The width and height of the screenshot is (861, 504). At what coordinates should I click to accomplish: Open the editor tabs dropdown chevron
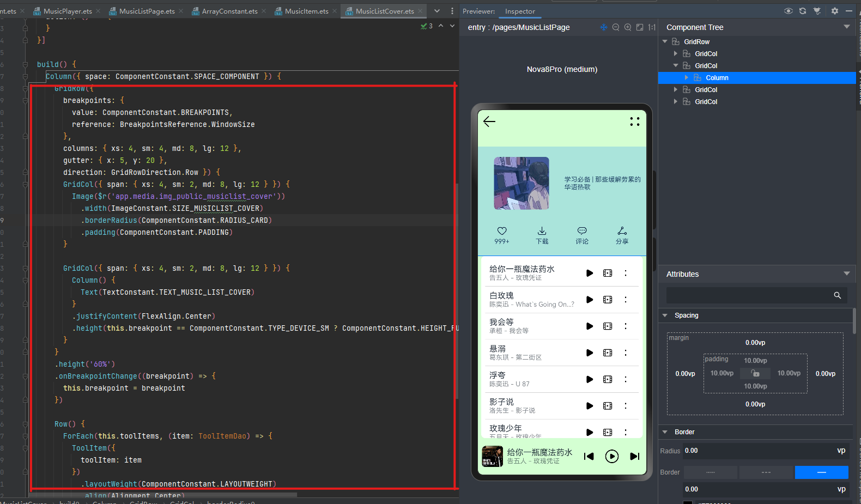pos(437,11)
